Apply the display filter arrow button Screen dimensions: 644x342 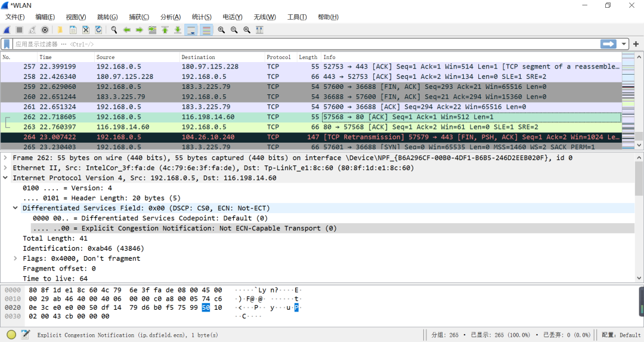pyautogui.click(x=608, y=44)
